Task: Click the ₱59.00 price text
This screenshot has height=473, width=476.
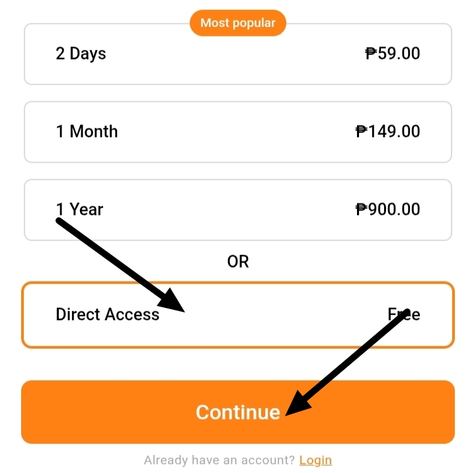Action: pos(393,54)
